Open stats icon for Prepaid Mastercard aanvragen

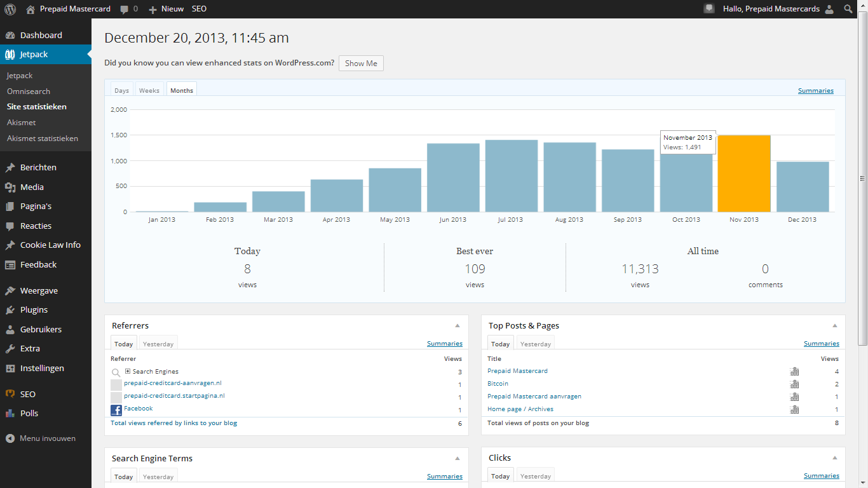pos(794,397)
